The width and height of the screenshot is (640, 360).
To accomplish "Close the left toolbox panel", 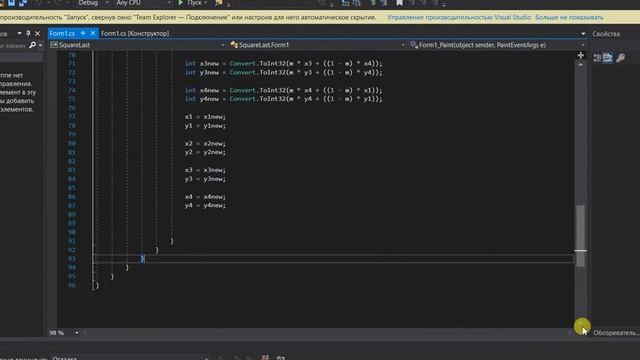I will point(38,33).
